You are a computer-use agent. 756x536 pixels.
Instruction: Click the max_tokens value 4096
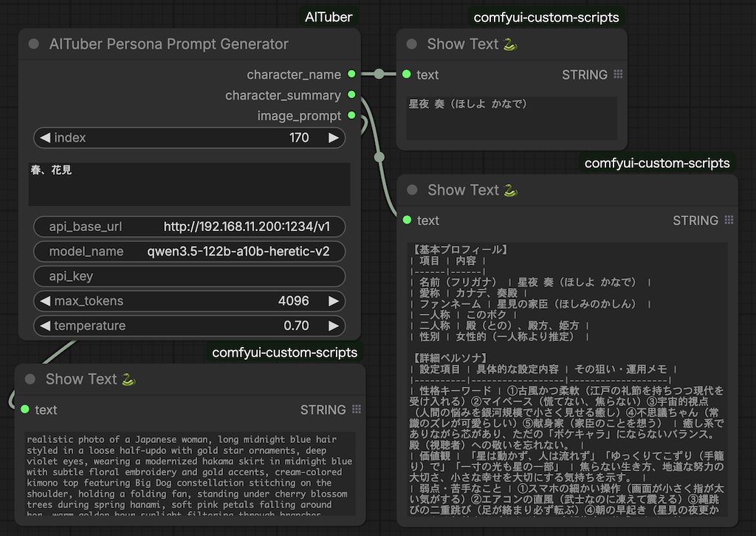tap(294, 300)
